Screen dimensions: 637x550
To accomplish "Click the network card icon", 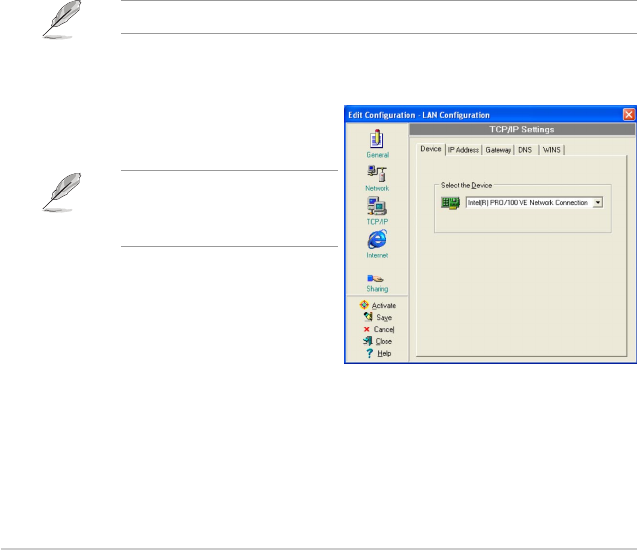I will click(x=450, y=203).
